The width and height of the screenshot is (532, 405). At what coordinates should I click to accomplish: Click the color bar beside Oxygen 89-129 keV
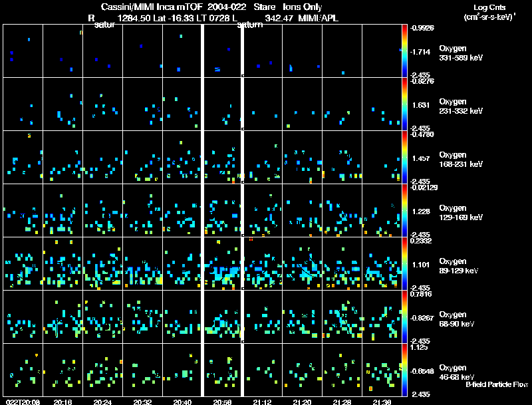pos(404,263)
